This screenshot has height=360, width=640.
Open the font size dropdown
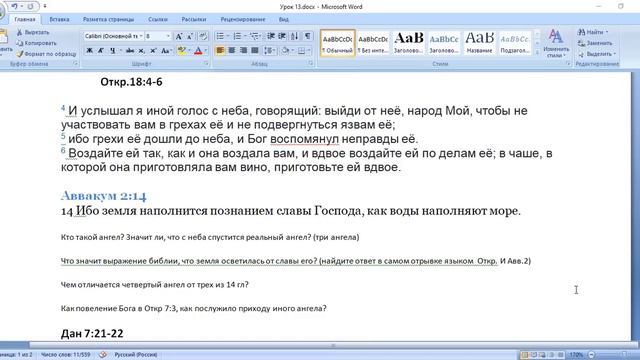pos(167,36)
